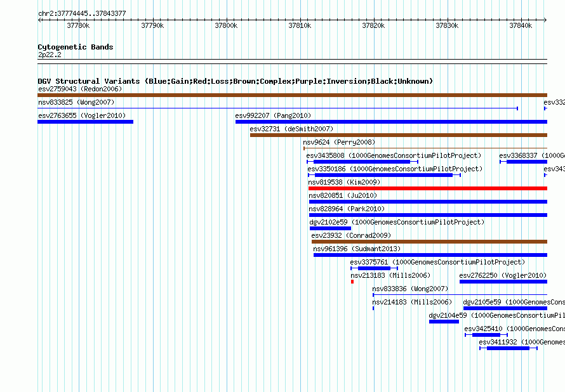Viewport: 565px width, 392px height.
Task: Click the esv2763655 (Vogler2010) blue gain bar
Action: point(86,122)
